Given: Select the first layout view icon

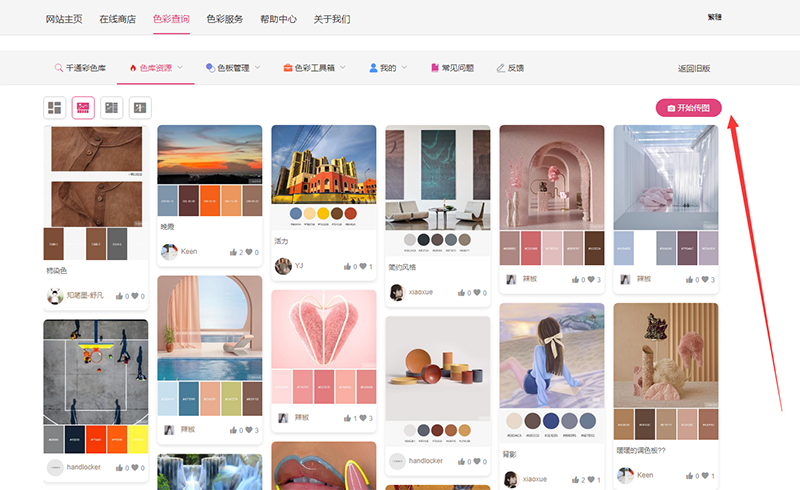Looking at the screenshot, I should (x=55, y=107).
